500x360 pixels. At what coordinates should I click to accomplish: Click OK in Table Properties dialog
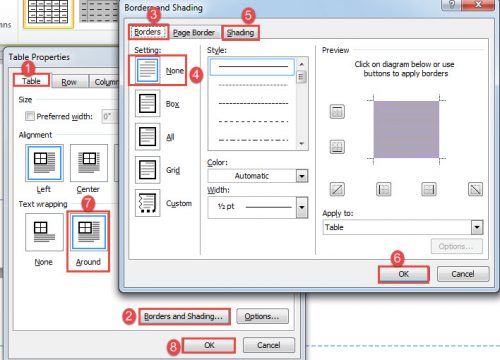(x=209, y=345)
